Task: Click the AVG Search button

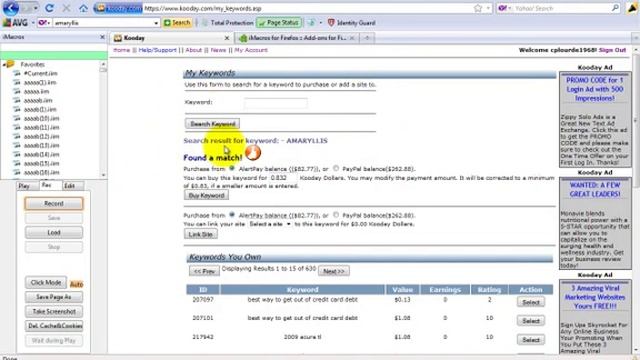Action: tap(177, 23)
